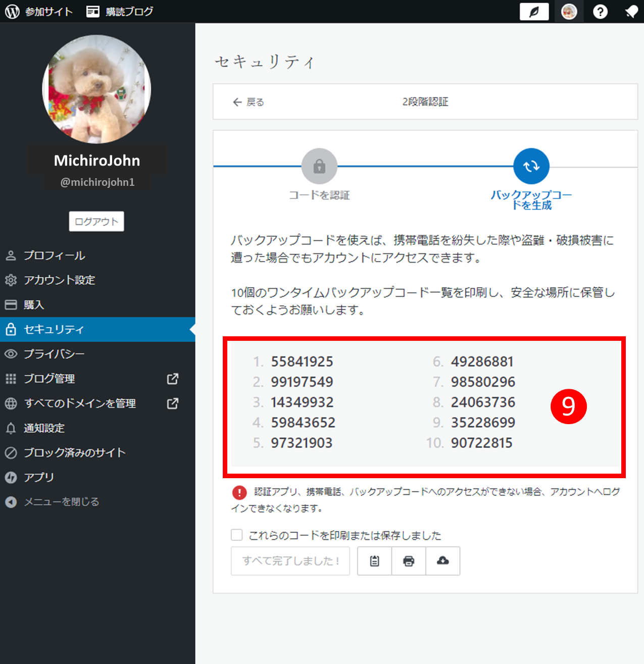This screenshot has height=664, width=644.
Task: Print the backup codes with the printer icon
Action: [x=409, y=560]
